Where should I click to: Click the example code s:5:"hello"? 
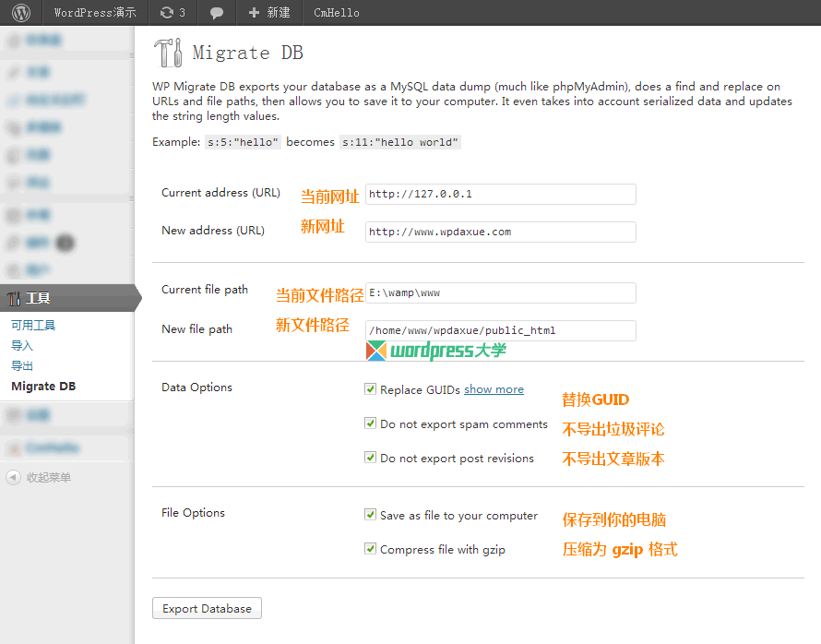[243, 142]
